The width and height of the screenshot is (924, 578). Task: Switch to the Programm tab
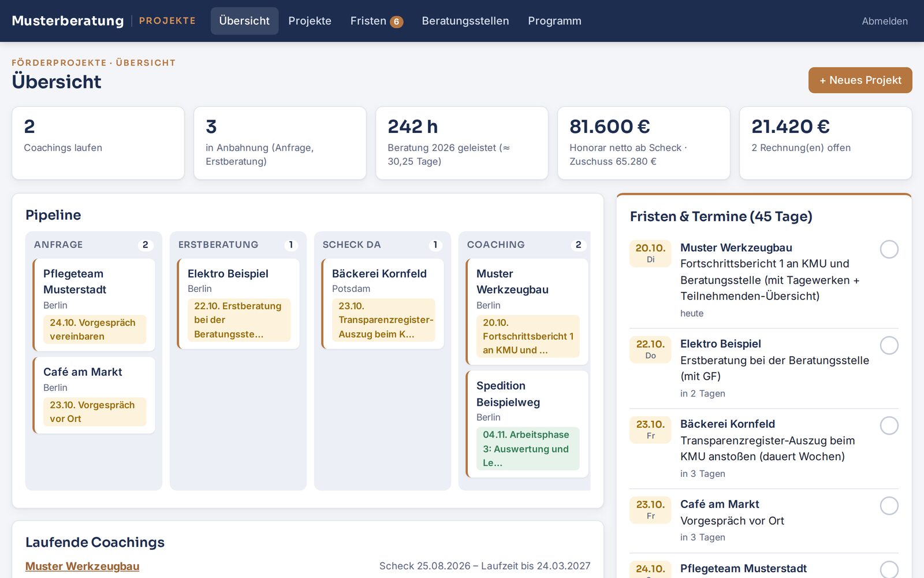coord(554,21)
